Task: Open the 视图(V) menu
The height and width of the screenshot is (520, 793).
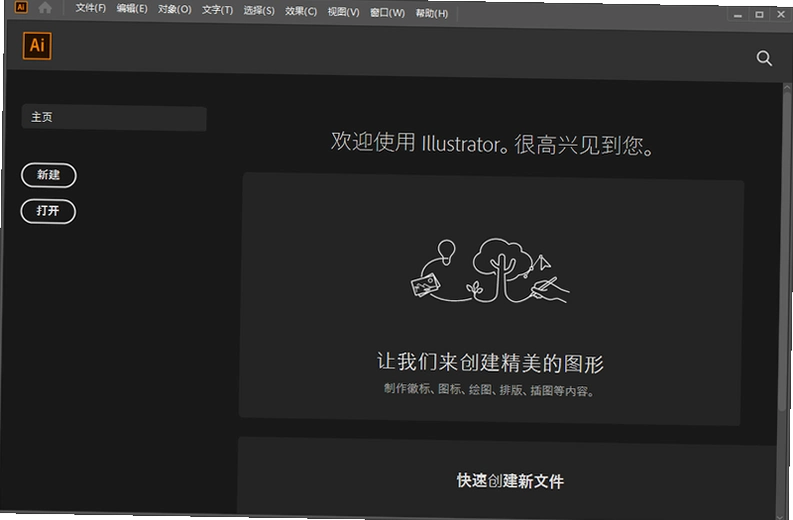Action: tap(343, 12)
